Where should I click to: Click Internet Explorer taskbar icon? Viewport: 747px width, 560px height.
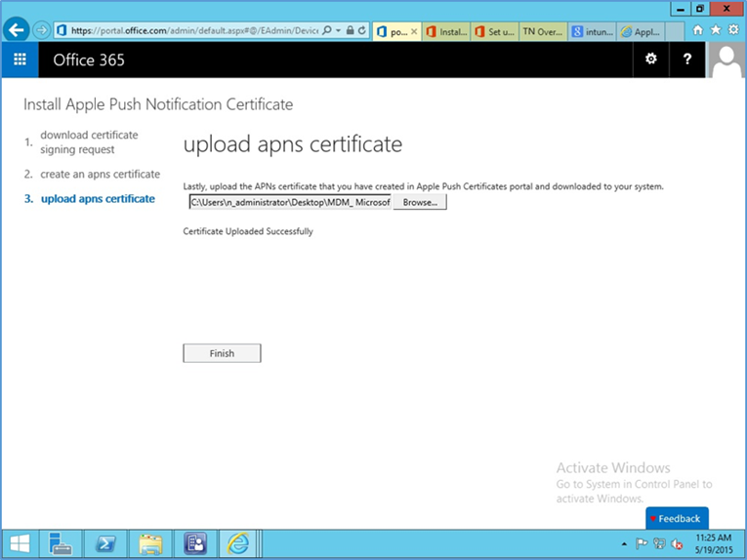point(237,543)
